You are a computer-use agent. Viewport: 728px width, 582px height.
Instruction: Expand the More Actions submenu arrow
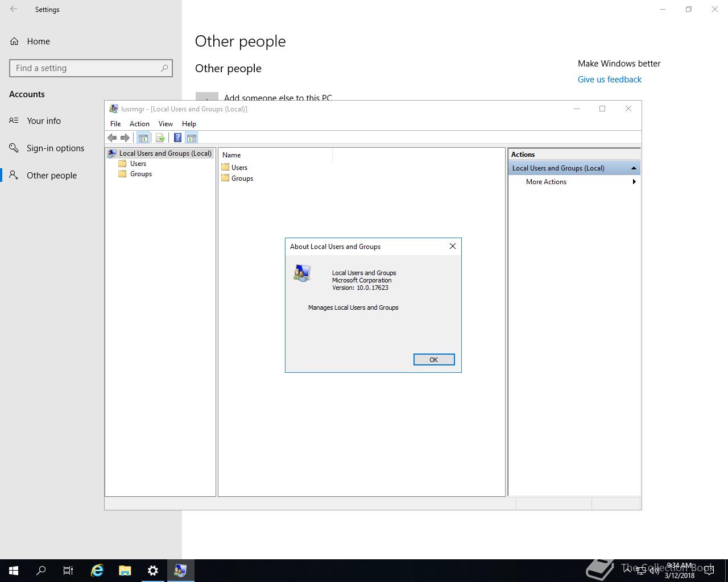pyautogui.click(x=634, y=182)
